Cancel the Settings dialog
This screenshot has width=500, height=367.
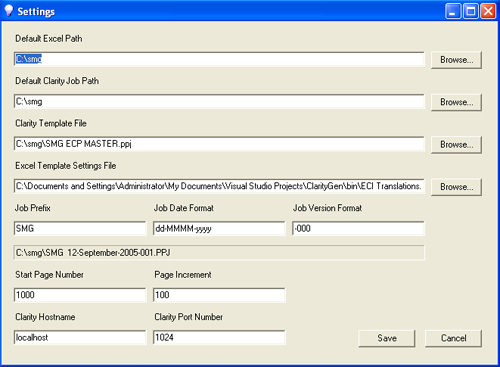pyautogui.click(x=453, y=338)
